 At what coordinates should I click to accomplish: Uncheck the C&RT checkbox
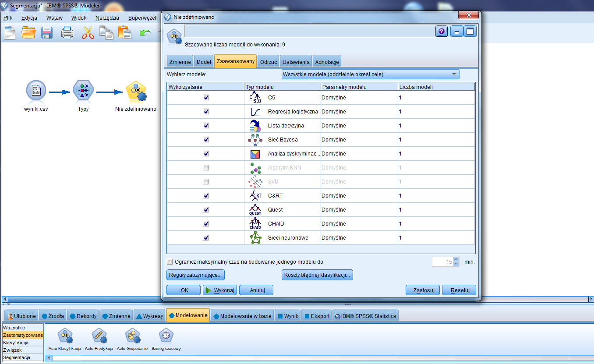tap(205, 196)
